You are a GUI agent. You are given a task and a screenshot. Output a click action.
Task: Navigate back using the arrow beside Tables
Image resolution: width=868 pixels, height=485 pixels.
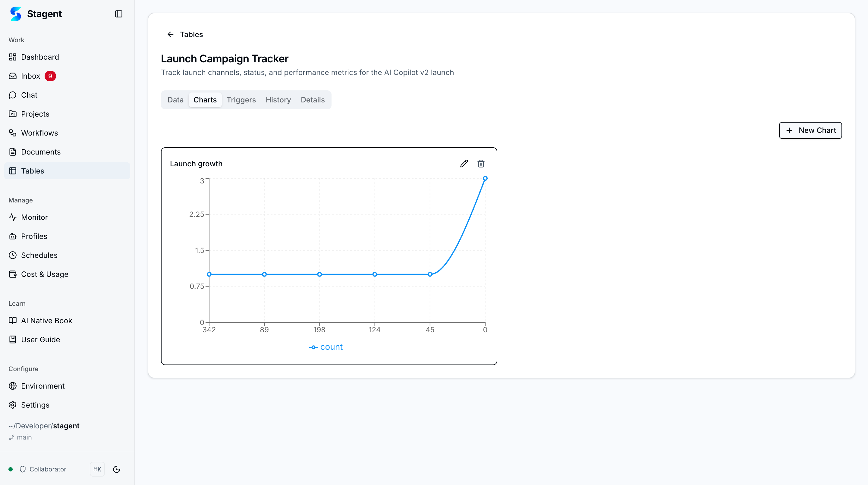171,34
